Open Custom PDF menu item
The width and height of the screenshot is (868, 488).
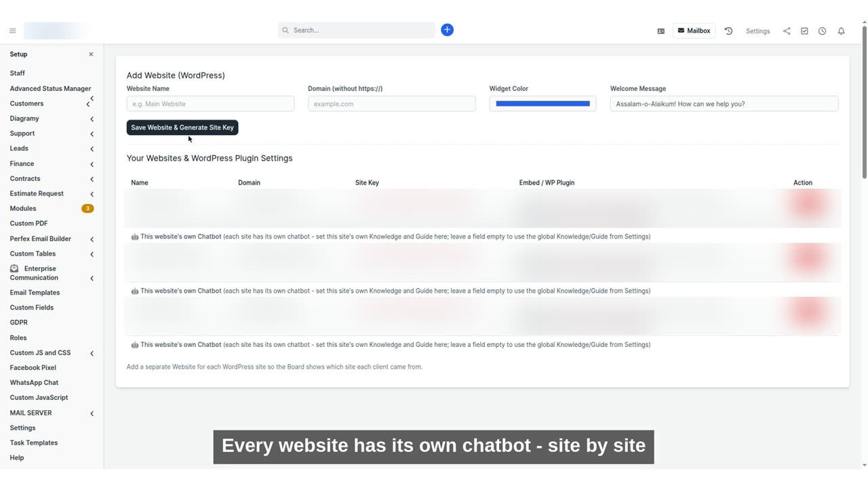point(28,224)
